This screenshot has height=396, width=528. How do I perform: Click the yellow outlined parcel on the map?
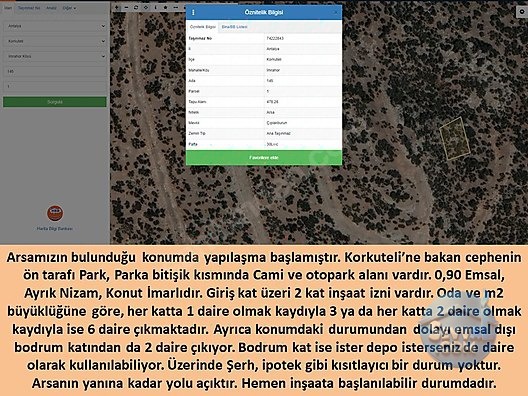455,138
